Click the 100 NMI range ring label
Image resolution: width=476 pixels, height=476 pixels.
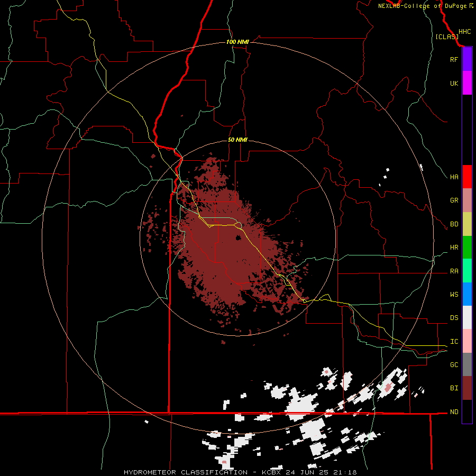click(x=237, y=42)
